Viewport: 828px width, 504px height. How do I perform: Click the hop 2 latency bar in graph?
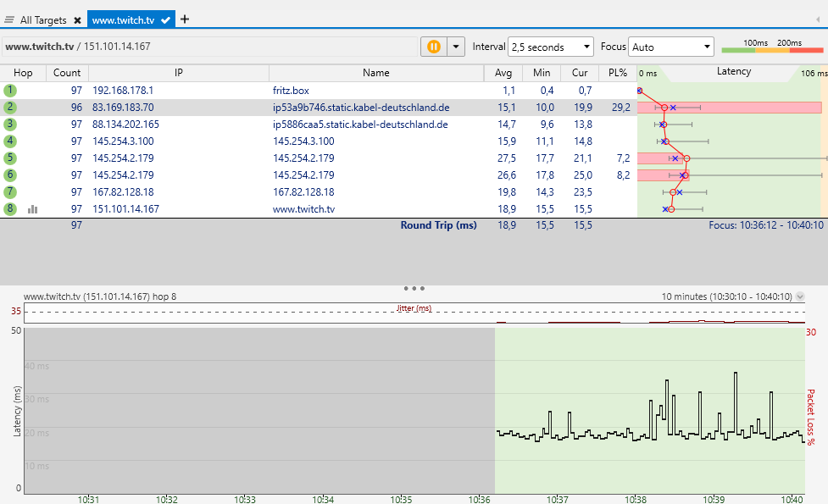729,107
